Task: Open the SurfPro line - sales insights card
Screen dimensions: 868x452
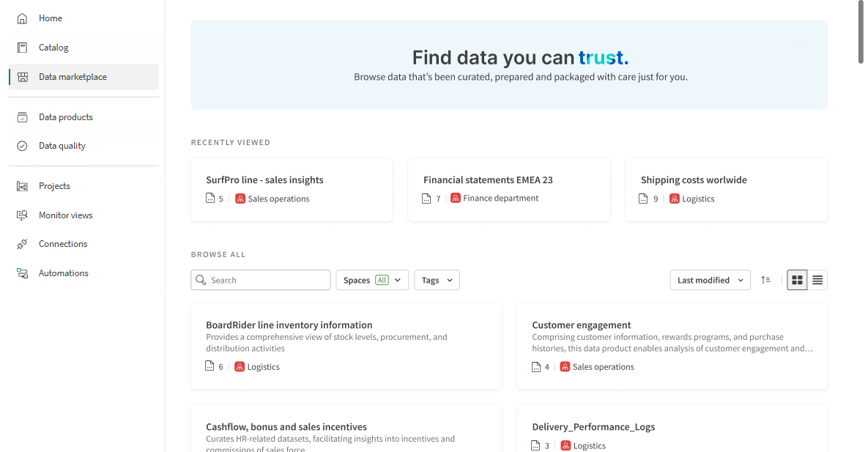Action: 292,189
